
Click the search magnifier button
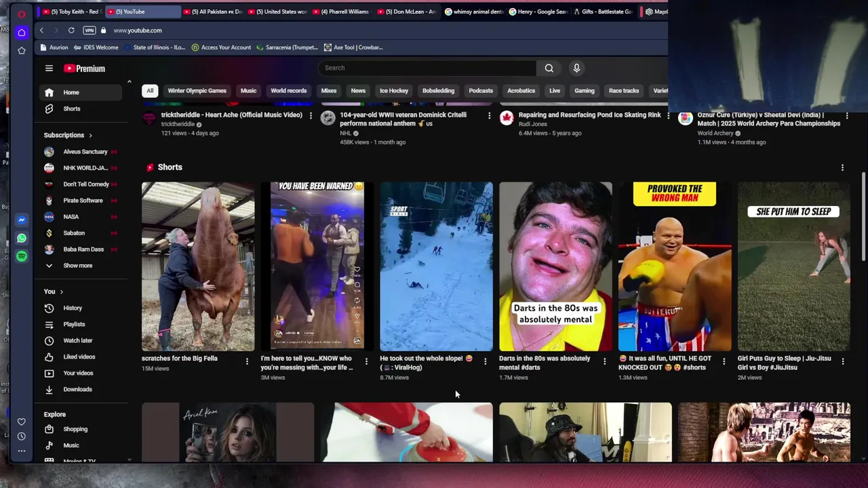click(x=549, y=68)
